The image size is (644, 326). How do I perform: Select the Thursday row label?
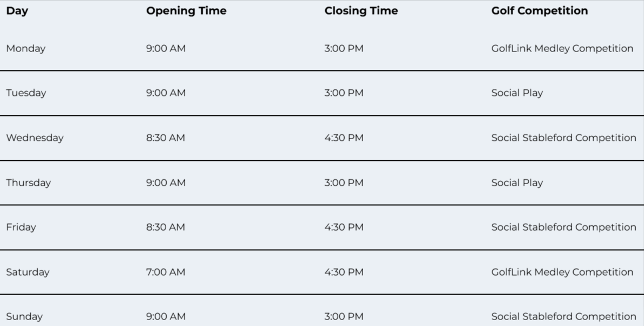click(x=28, y=182)
